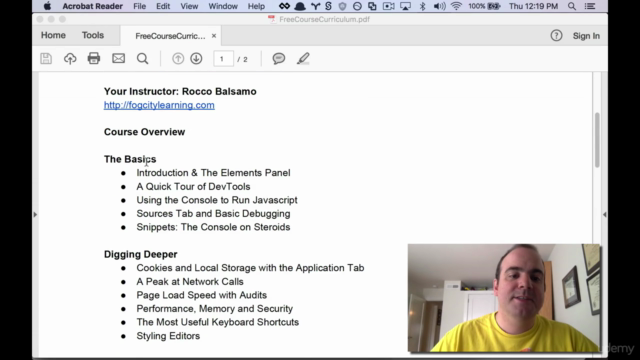Click the bell-shaped menu bar icon
This screenshot has height=360, width=640.
pos(300,6)
